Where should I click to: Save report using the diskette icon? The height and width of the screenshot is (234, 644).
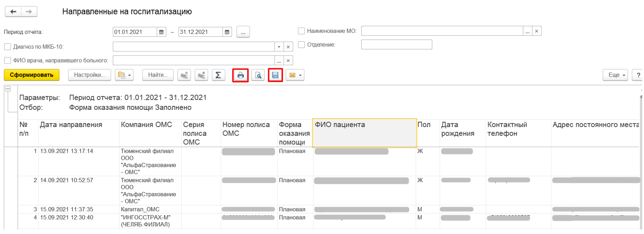tap(275, 75)
